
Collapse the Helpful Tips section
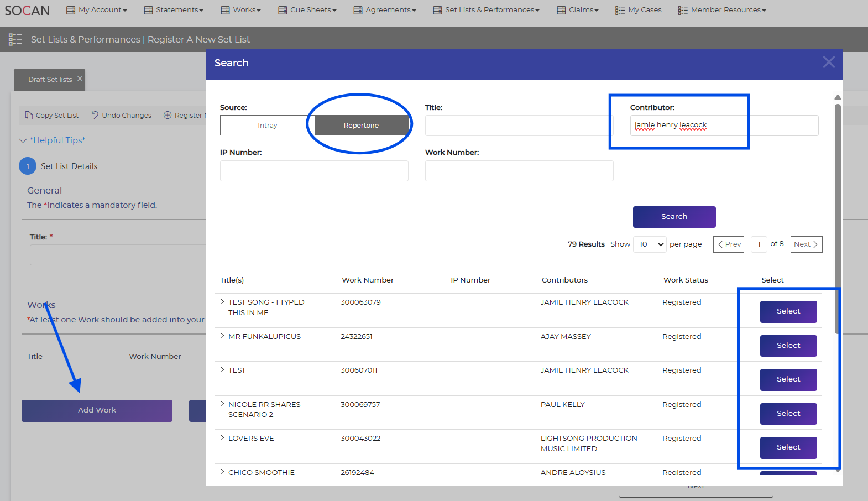pyautogui.click(x=23, y=140)
